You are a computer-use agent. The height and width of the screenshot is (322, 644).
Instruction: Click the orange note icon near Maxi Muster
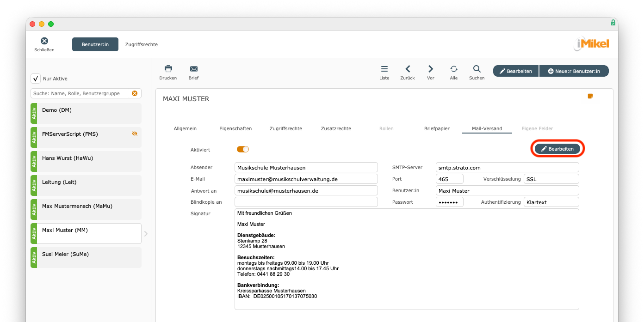(x=590, y=96)
